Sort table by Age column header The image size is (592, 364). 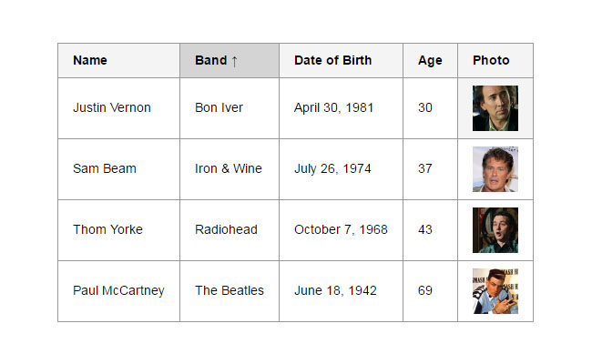click(430, 61)
